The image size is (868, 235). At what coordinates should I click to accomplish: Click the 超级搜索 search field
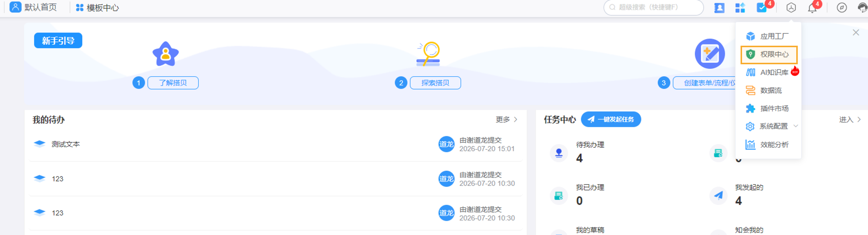(x=653, y=8)
